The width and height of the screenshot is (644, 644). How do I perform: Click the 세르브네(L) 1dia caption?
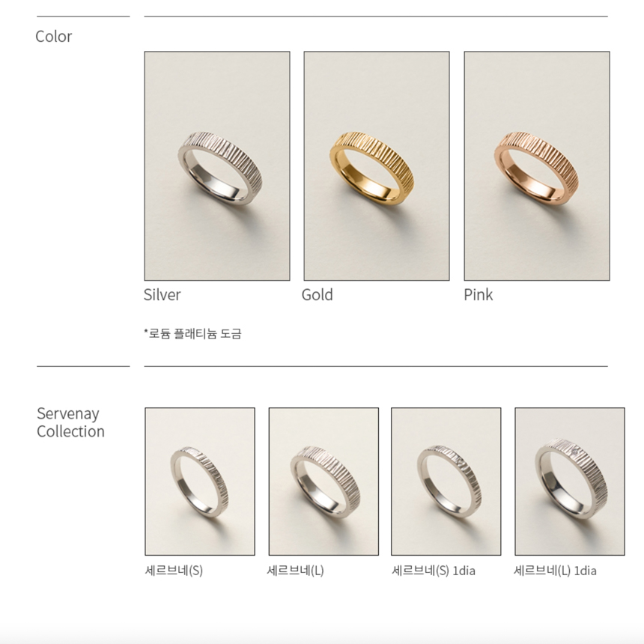tap(555, 571)
